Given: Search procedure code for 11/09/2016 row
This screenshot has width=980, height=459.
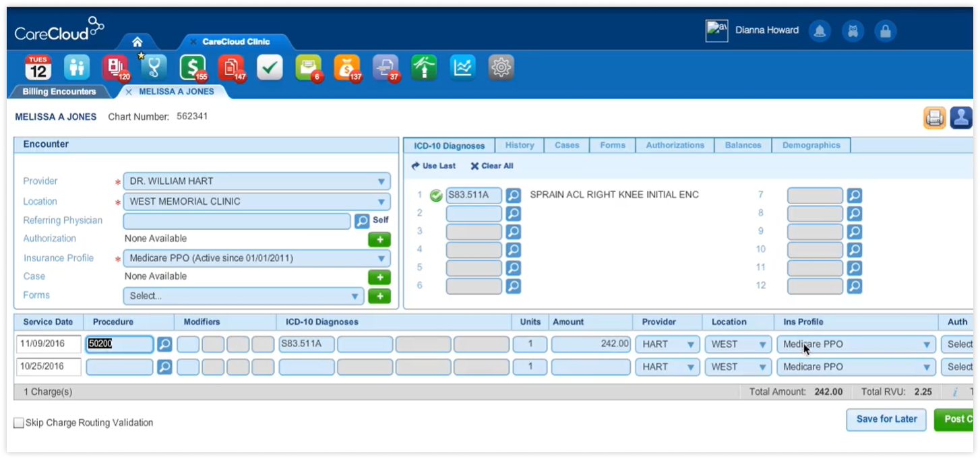Looking at the screenshot, I should (x=164, y=344).
